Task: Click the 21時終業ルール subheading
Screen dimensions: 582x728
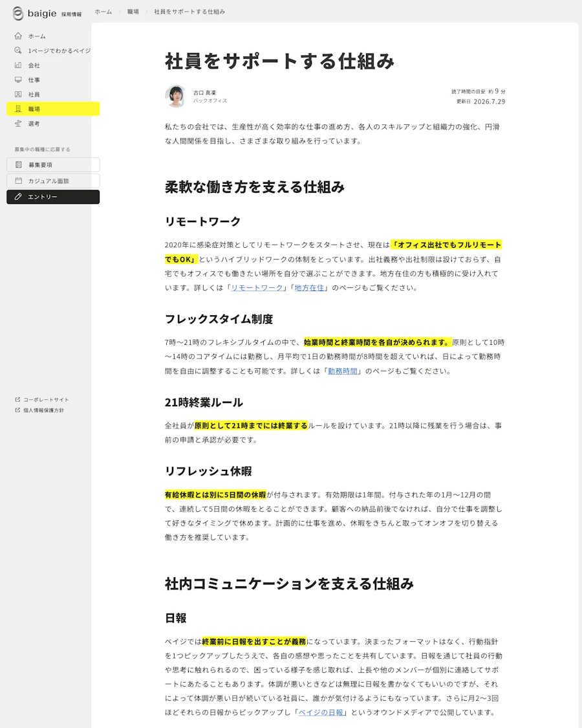Action: pos(204,402)
